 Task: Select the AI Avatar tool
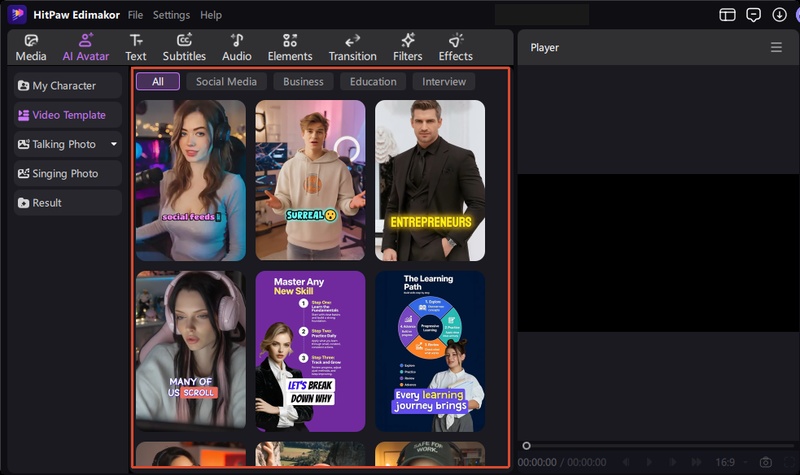click(85, 47)
